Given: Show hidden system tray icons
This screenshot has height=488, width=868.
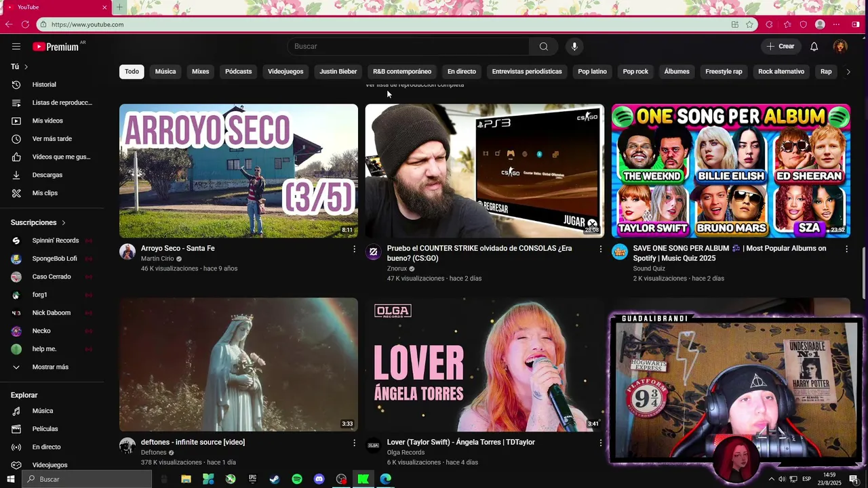Looking at the screenshot, I should [x=771, y=479].
